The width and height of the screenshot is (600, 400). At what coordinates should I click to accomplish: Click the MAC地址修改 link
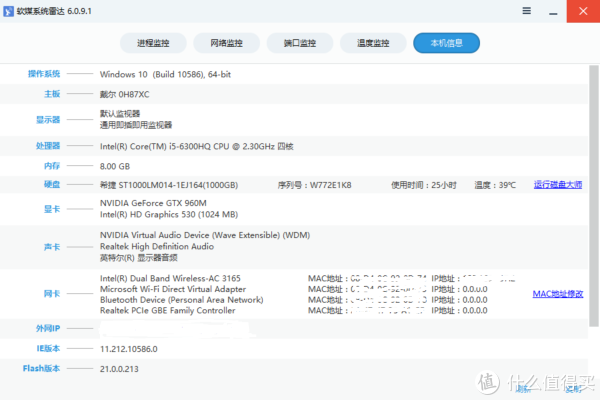(558, 294)
